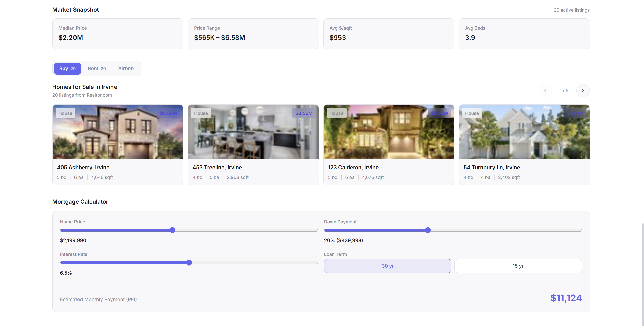Click the 123 Calderon, Irvine title

pos(353,168)
